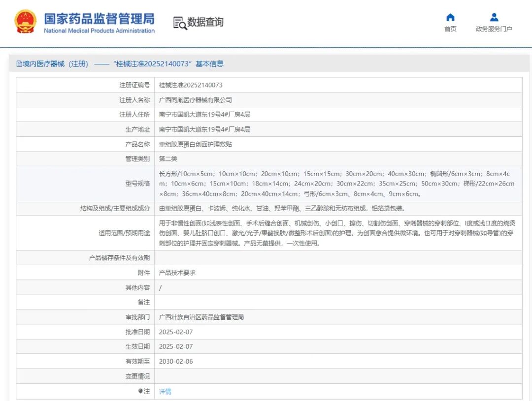
Task: Select the registration number 桂械注准20252140073 cell
Action: click(191, 85)
